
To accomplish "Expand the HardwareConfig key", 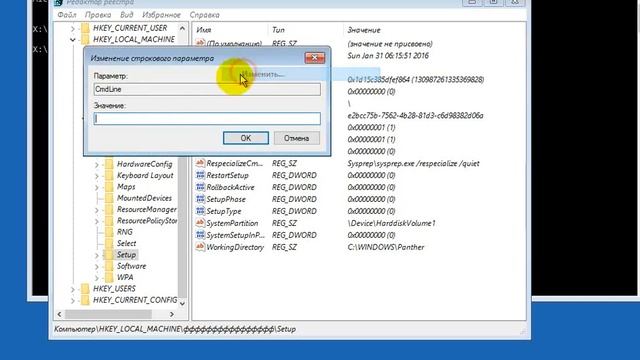I will [97, 164].
